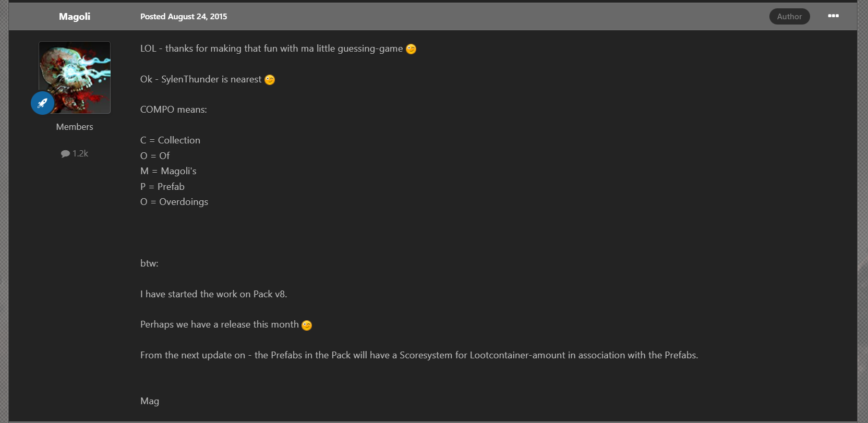Viewport: 868px width, 423px height.
Task: Click the O = Overdoings line
Action: pyautogui.click(x=174, y=202)
